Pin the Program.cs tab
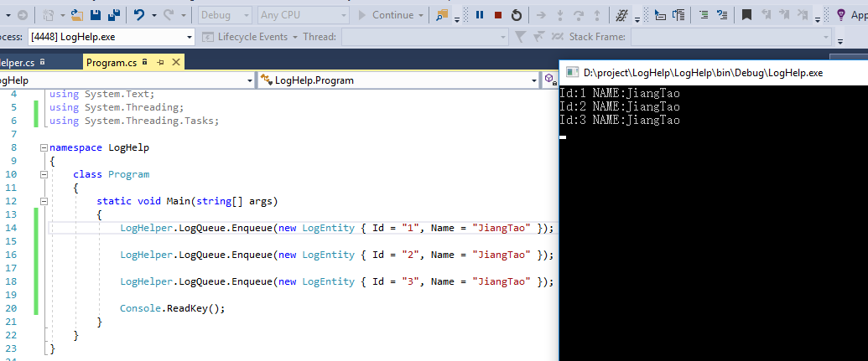Screen dimensions: 868x361 [x=160, y=63]
